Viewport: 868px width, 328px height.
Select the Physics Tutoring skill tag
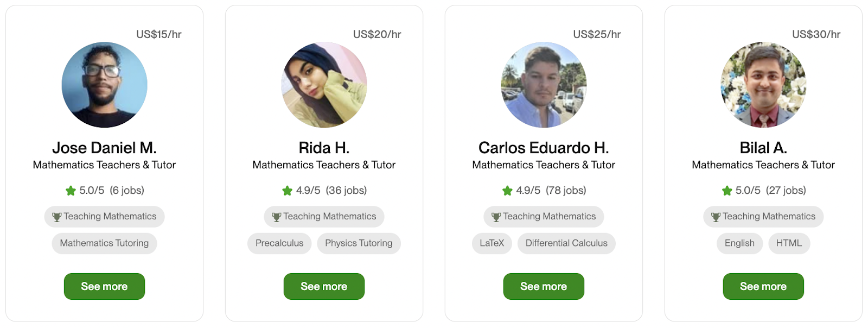[359, 243]
